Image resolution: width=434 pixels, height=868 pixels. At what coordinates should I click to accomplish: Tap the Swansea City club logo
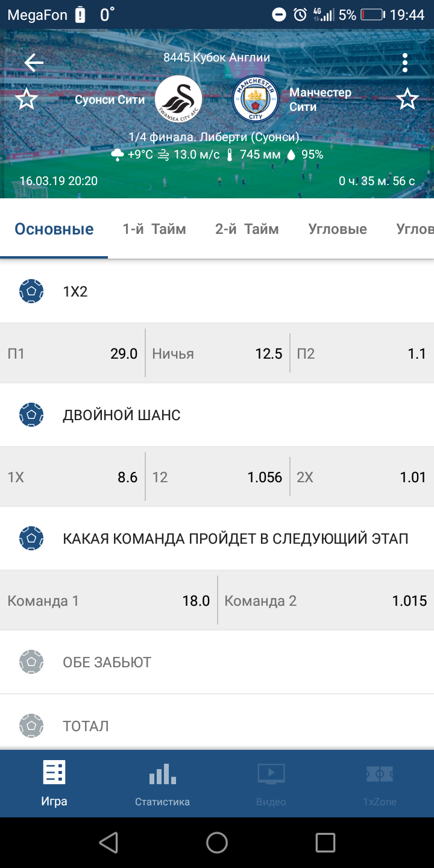(x=178, y=99)
